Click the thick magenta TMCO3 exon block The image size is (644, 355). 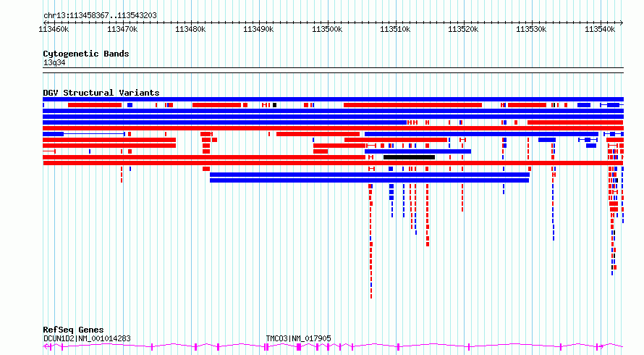pos(299,347)
